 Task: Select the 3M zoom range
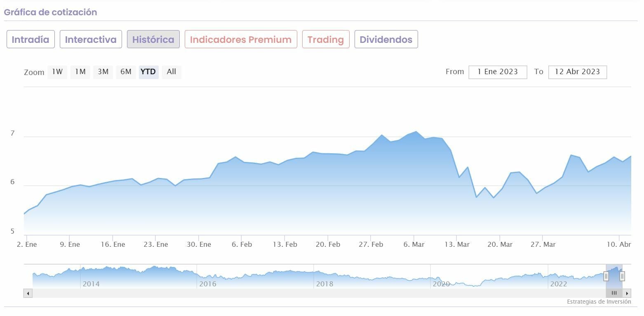point(103,72)
